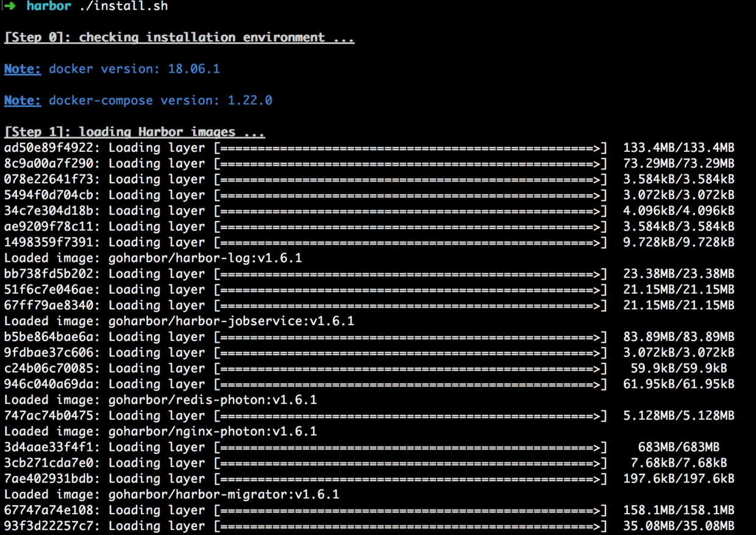Click the 59.9kB/59.9kB size value
This screenshot has width=756, height=535.
[x=679, y=368]
